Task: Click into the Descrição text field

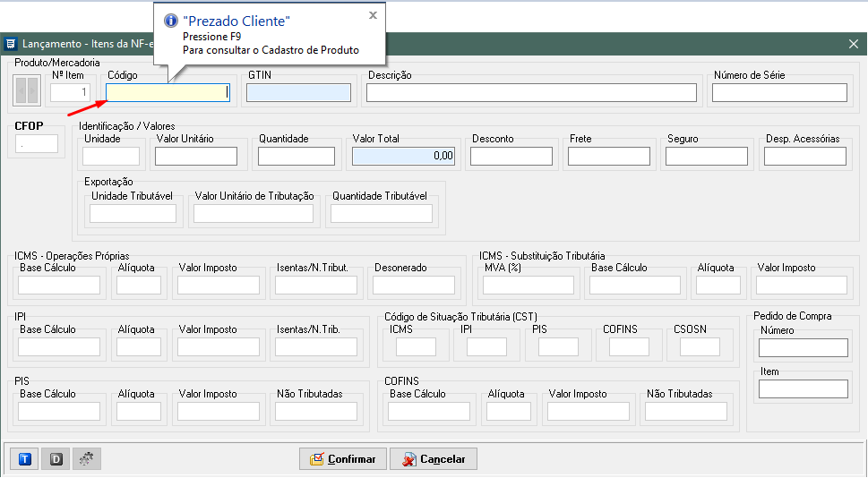Action: pyautogui.click(x=531, y=93)
